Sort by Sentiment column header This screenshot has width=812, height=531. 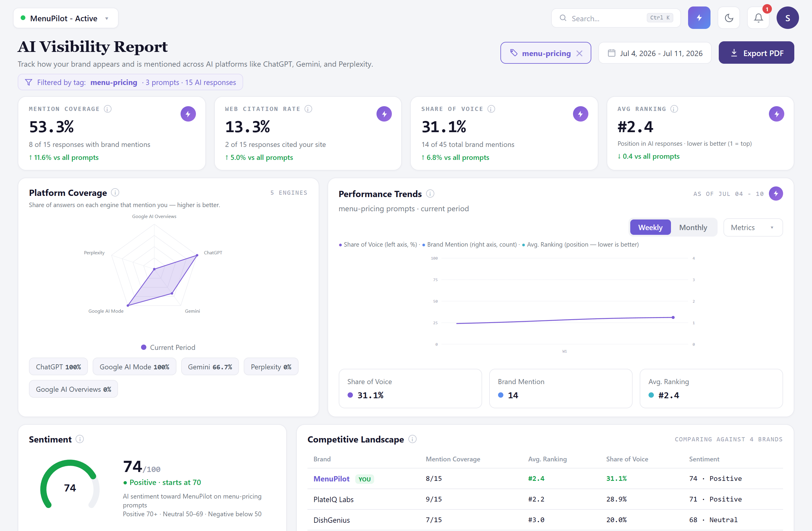[x=704, y=459]
